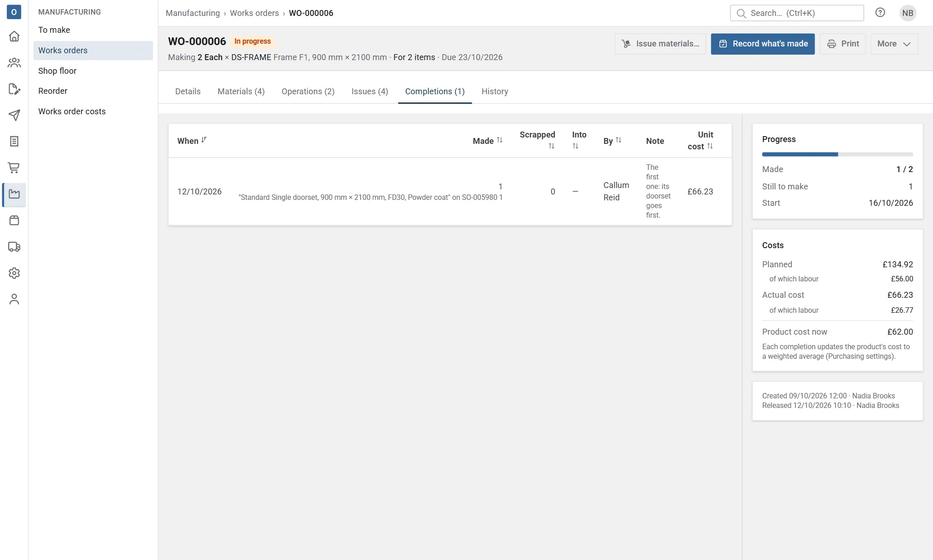Open the History tab

tap(495, 92)
